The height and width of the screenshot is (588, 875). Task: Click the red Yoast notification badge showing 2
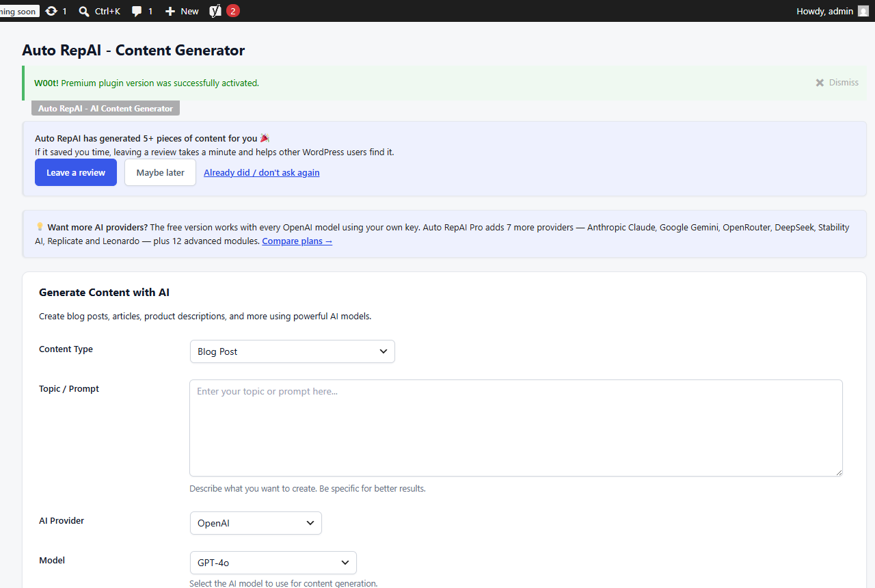tap(233, 11)
